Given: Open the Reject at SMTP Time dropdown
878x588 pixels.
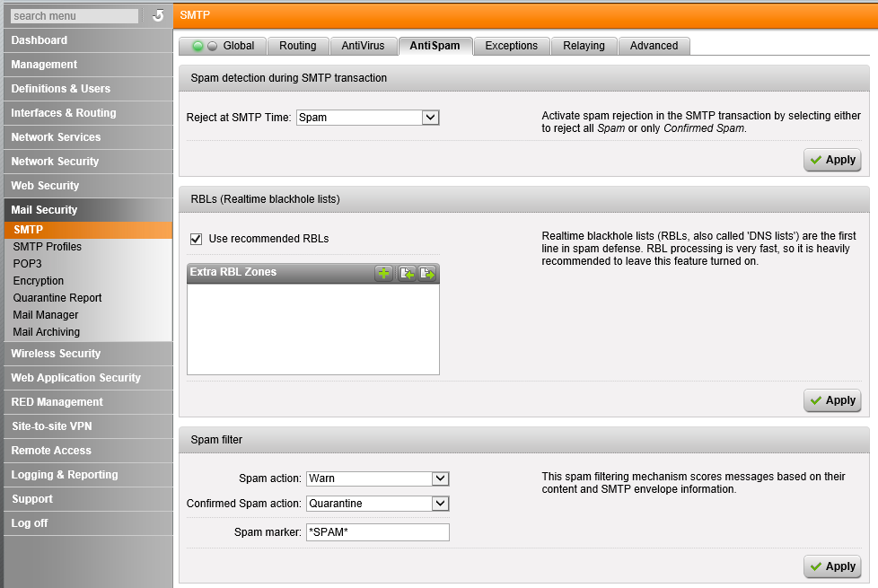Looking at the screenshot, I should click(x=368, y=118).
